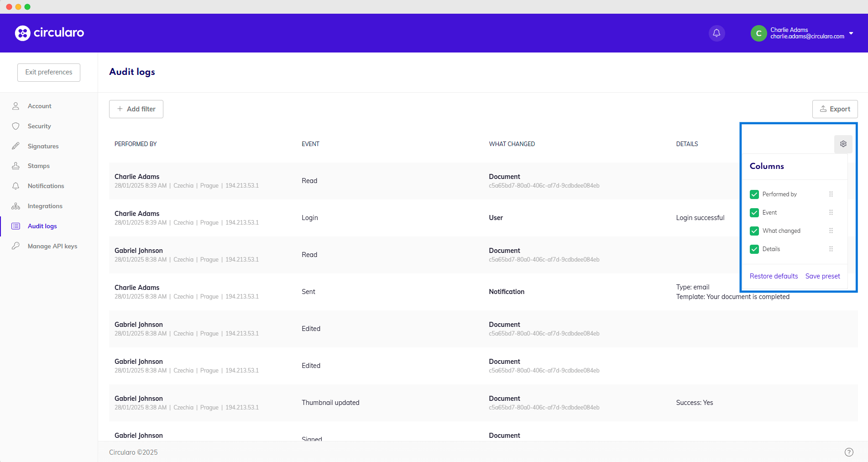This screenshot has width=868, height=462.
Task: Uncheck the Performed by column checkbox
Action: coord(754,194)
